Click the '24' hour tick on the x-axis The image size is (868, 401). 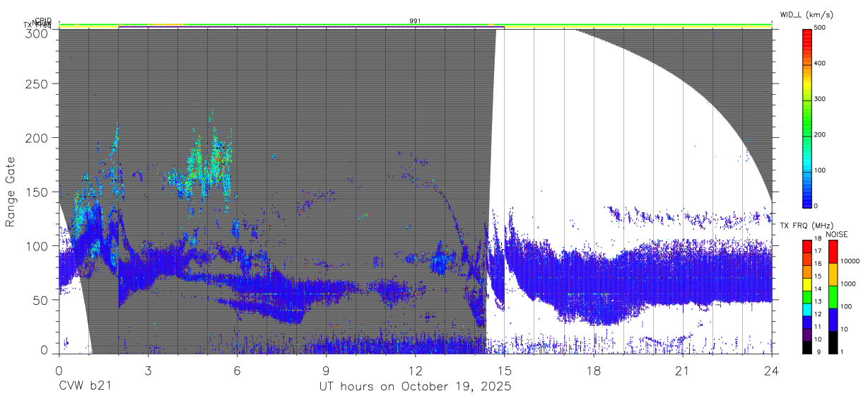pos(772,371)
